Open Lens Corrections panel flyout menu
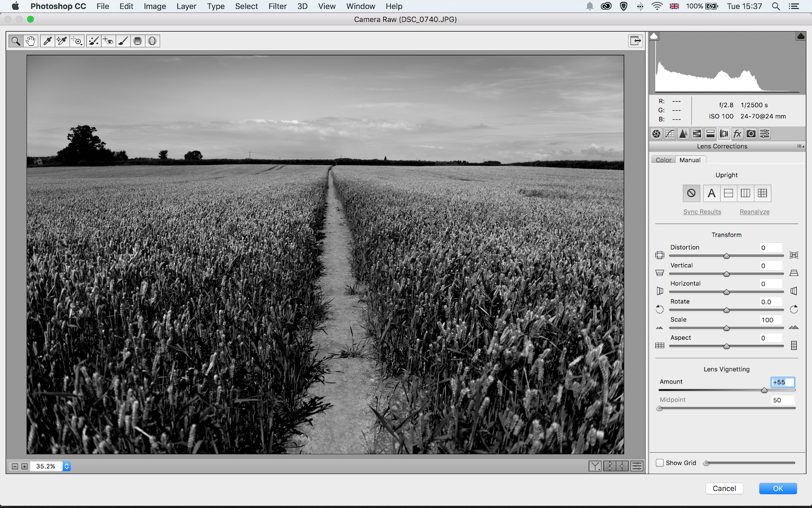This screenshot has height=508, width=812. tap(800, 146)
